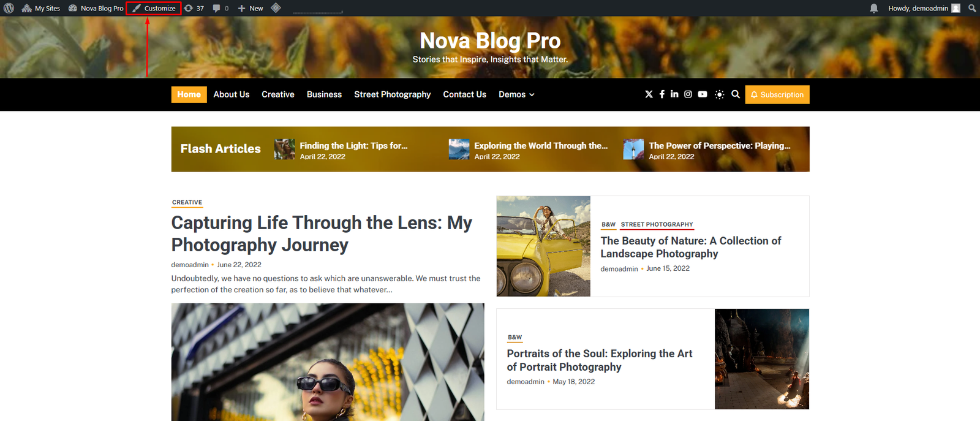Click the Customize link in admin bar
This screenshot has height=421, width=980.
pos(154,8)
